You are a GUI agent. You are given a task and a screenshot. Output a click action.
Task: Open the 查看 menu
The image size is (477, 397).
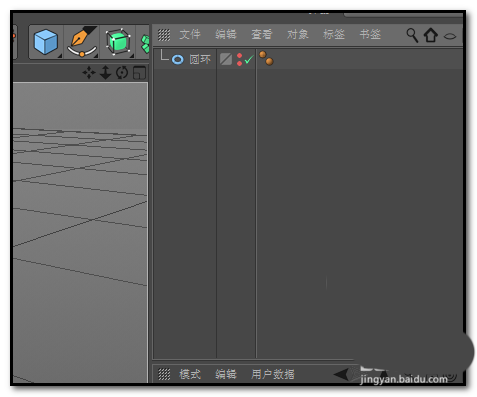[x=262, y=35]
